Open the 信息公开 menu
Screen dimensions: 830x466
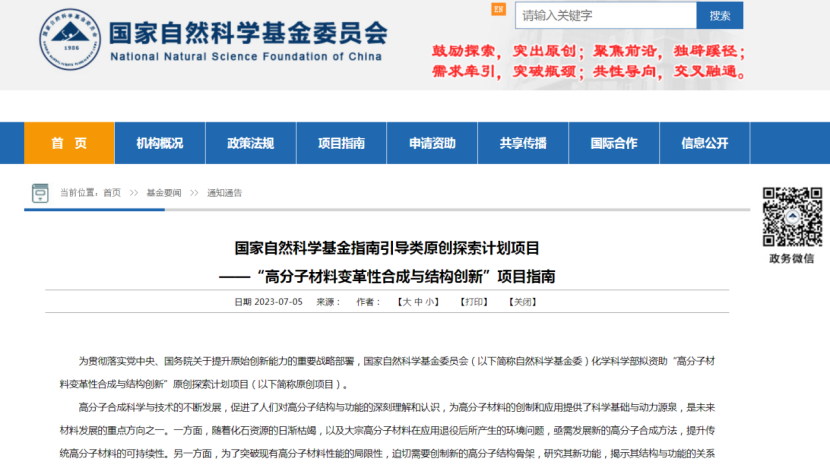pyautogui.click(x=704, y=143)
